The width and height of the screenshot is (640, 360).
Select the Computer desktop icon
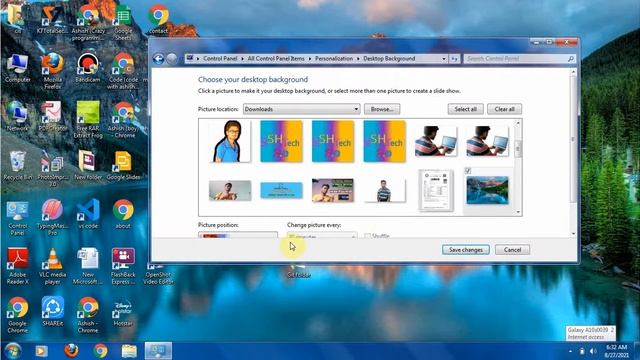[x=18, y=68]
